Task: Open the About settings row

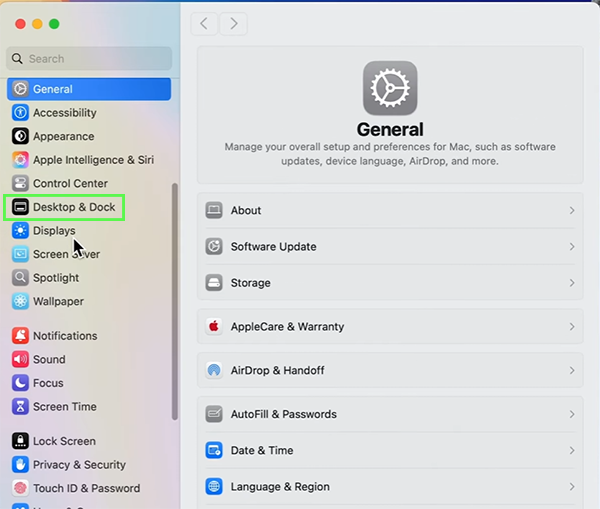Action: coord(390,210)
